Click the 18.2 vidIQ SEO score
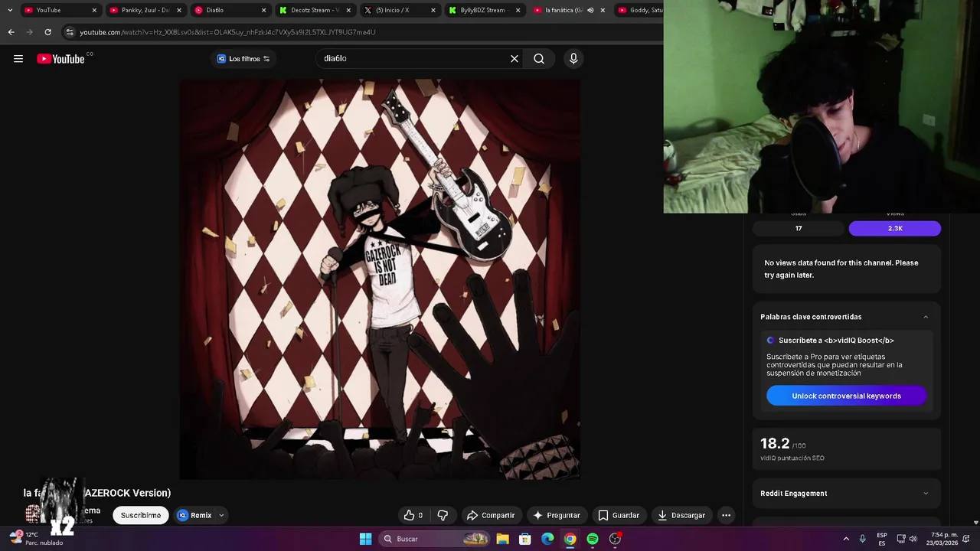This screenshot has height=551, width=980. click(x=775, y=444)
